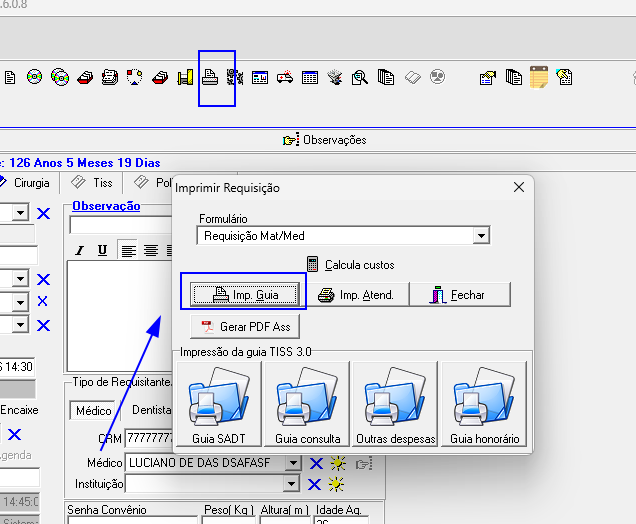Click the hand-over-form properties toolbar icon
This screenshot has width=636, height=524.
(488, 77)
